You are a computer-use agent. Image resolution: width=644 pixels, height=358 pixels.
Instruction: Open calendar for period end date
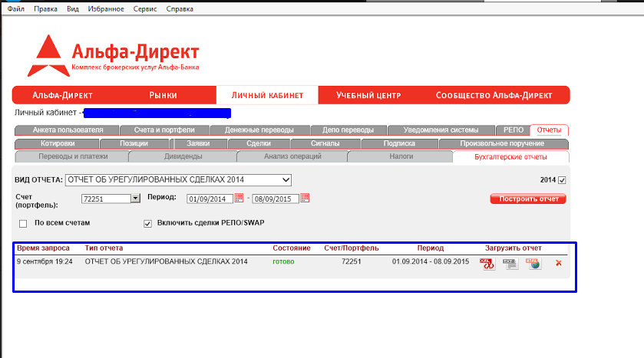point(305,198)
